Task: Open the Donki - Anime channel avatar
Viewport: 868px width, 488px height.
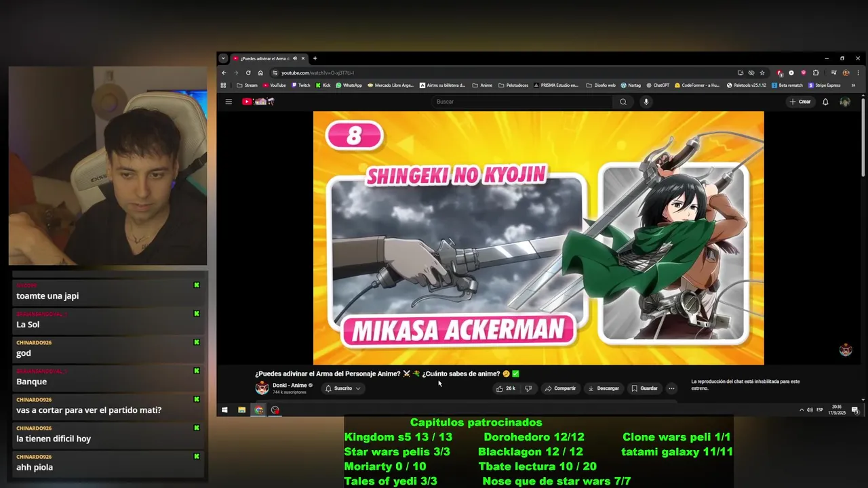Action: click(x=262, y=388)
